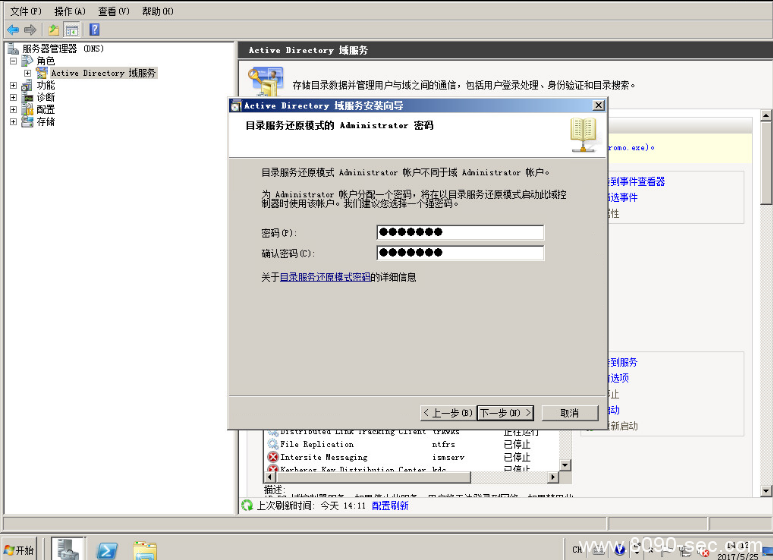This screenshot has height=560, width=773.
Task: Open PowerShell from the taskbar
Action: [x=107, y=550]
